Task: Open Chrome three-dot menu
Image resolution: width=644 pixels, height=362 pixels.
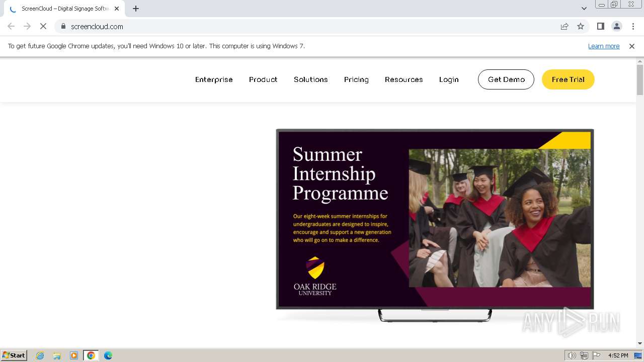Action: click(633, 27)
